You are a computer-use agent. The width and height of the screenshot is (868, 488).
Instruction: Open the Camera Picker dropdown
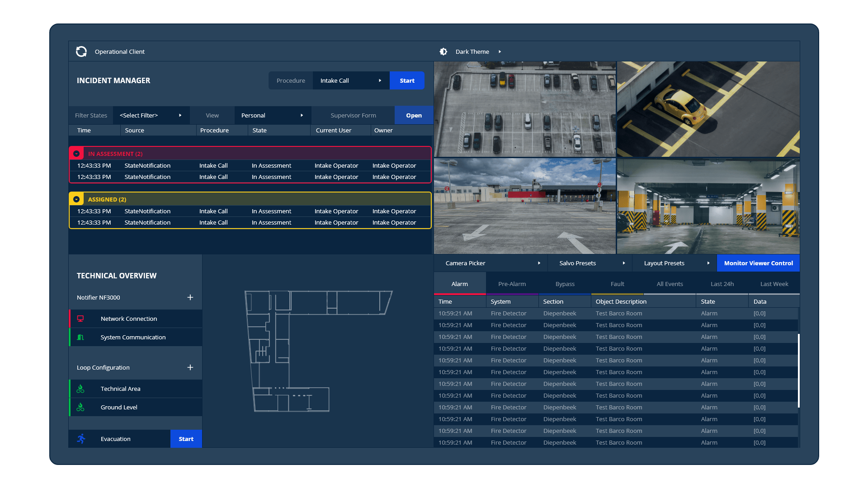pyautogui.click(x=491, y=263)
